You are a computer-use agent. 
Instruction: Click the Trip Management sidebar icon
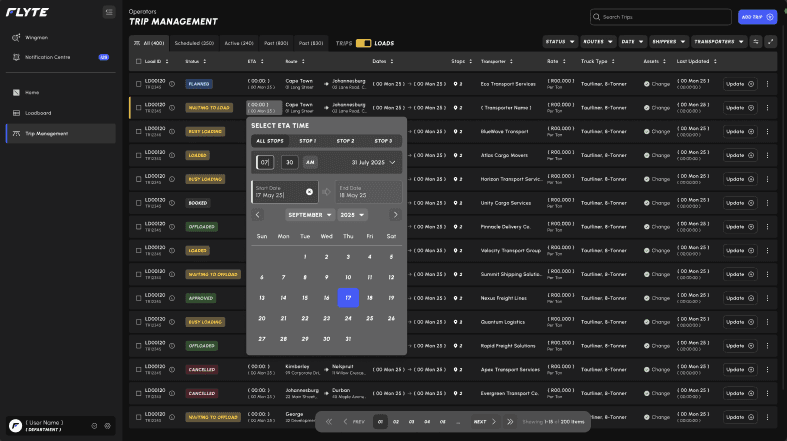click(x=16, y=133)
